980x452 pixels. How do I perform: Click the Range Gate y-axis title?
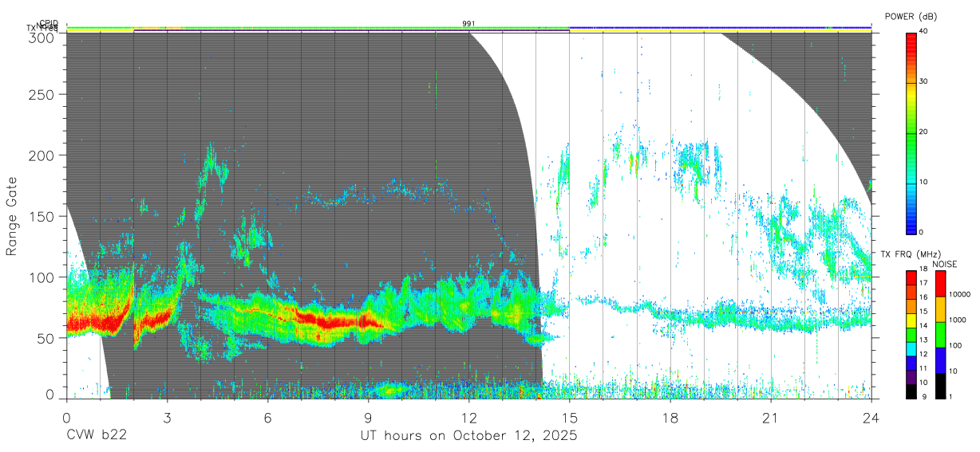tap(12, 215)
